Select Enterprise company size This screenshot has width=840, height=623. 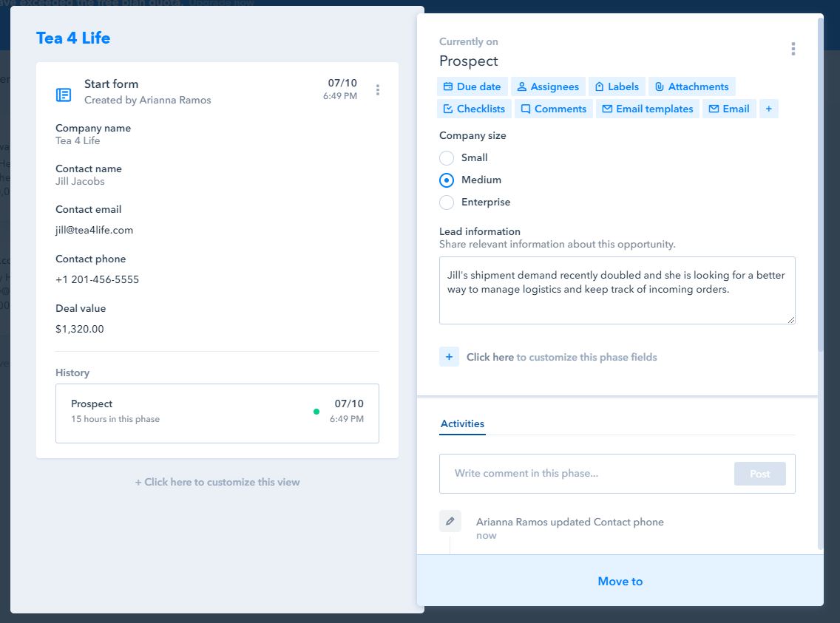(447, 202)
